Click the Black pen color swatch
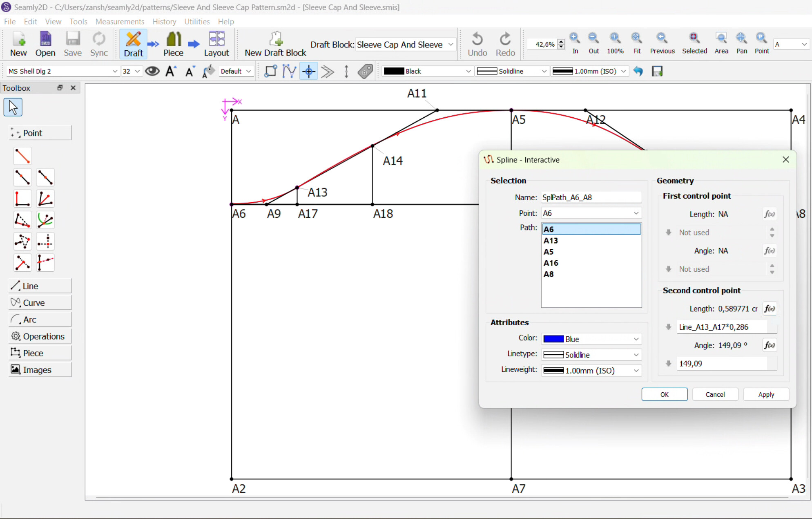The image size is (812, 519). (394, 71)
